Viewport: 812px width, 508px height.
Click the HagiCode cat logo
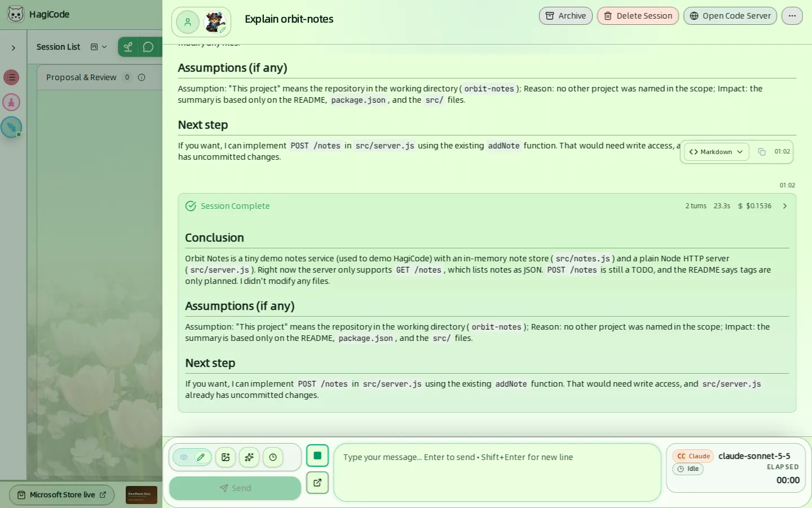tap(16, 14)
